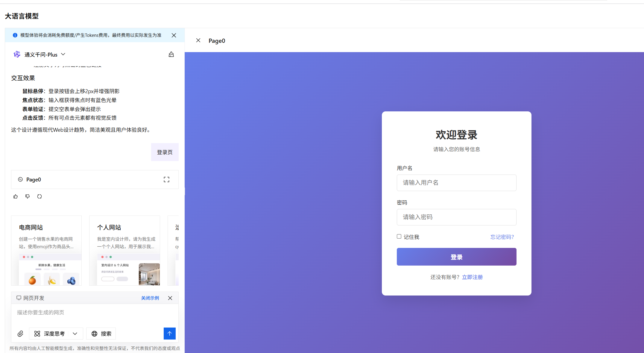Toggle the 搜索 web search option
This screenshot has height=353, width=644.
(x=101, y=334)
